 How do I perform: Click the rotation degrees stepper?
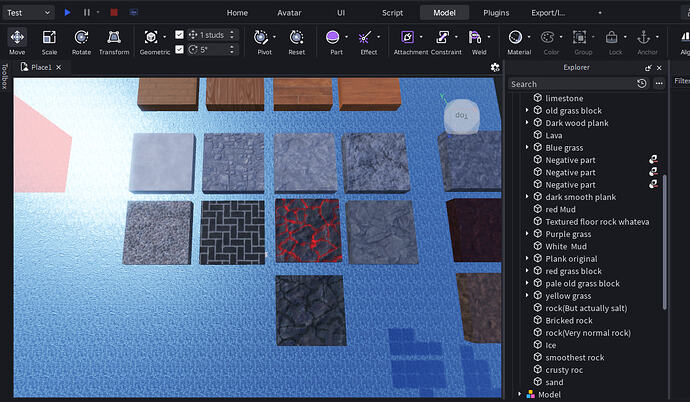[x=232, y=49]
